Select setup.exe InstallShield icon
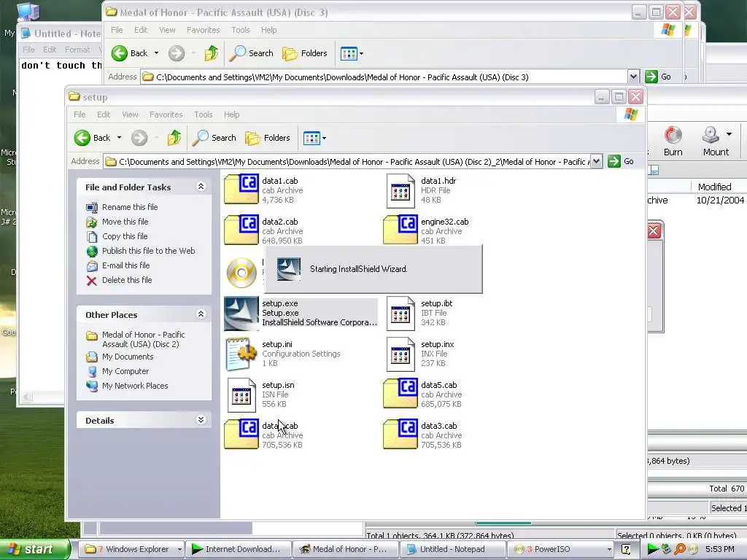The width and height of the screenshot is (747, 560). tap(241, 314)
